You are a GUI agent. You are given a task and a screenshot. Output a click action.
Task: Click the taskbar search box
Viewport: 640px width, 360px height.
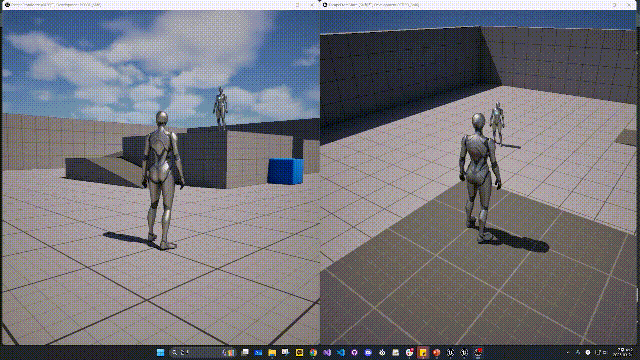coord(203,353)
